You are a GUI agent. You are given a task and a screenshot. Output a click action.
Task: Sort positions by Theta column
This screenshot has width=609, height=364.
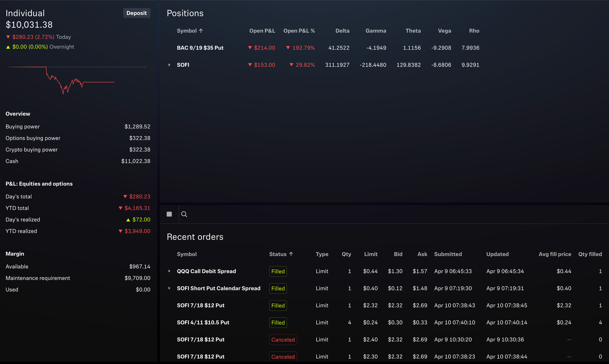point(413,31)
